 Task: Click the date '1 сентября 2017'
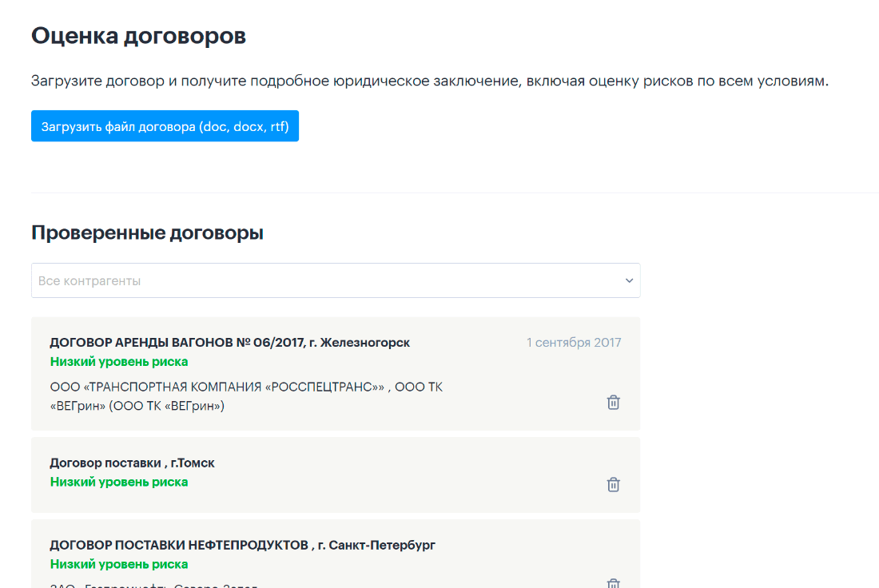point(573,343)
